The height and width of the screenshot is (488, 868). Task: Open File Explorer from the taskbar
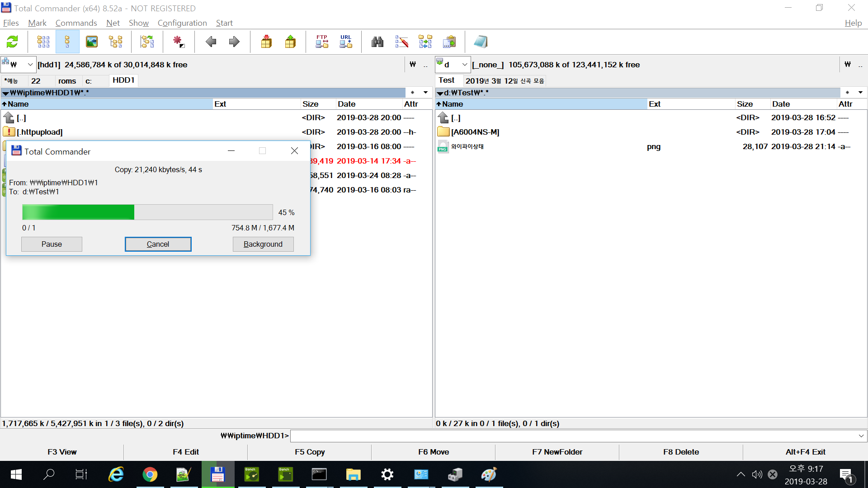tap(354, 474)
